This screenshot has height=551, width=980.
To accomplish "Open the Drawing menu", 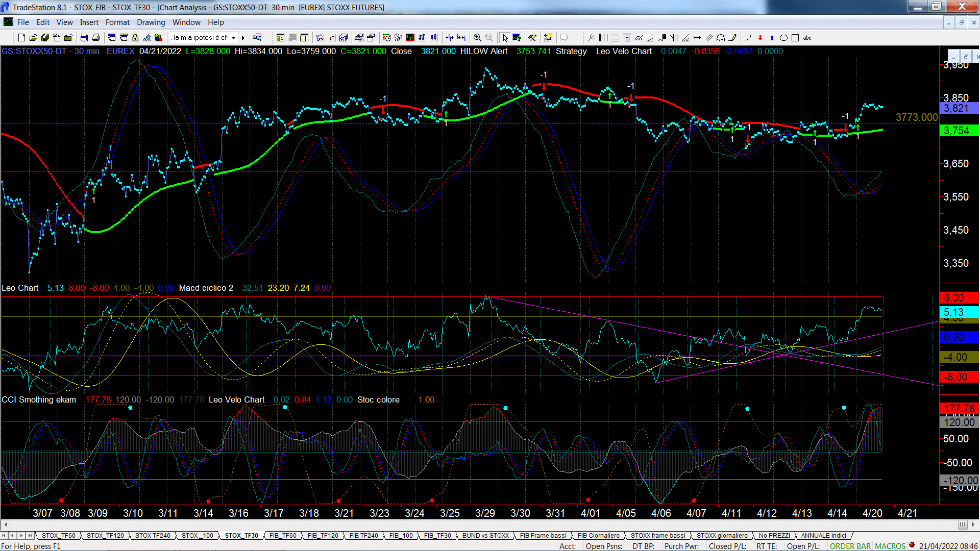I will (151, 22).
